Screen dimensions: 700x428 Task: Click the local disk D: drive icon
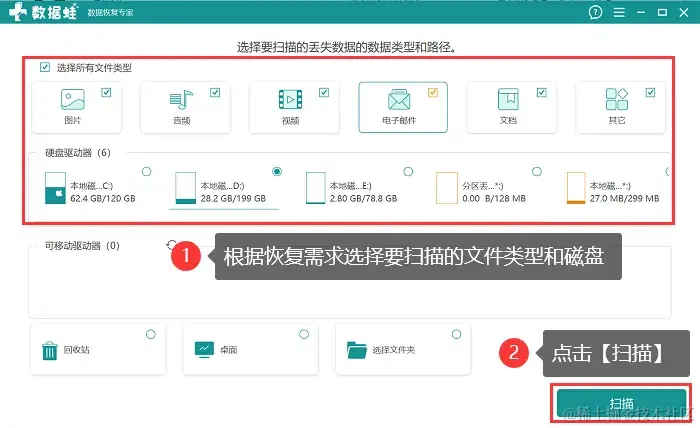185,188
